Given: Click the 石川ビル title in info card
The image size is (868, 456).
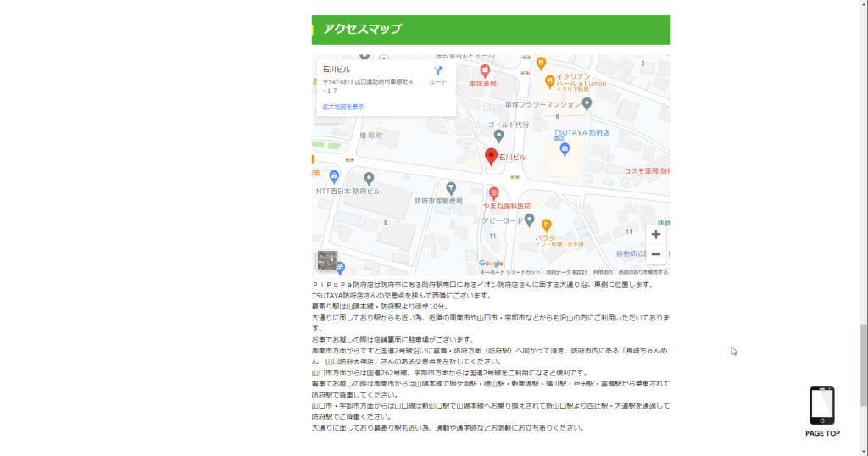Looking at the screenshot, I should point(337,70).
